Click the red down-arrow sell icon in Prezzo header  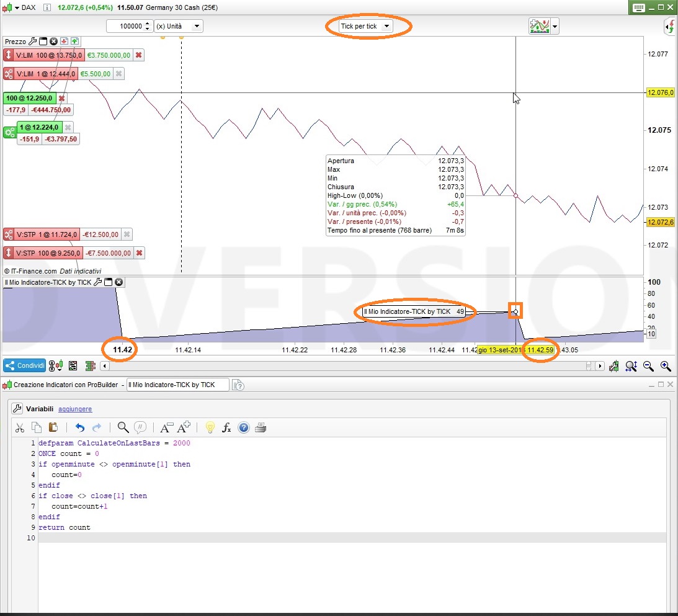(x=64, y=41)
